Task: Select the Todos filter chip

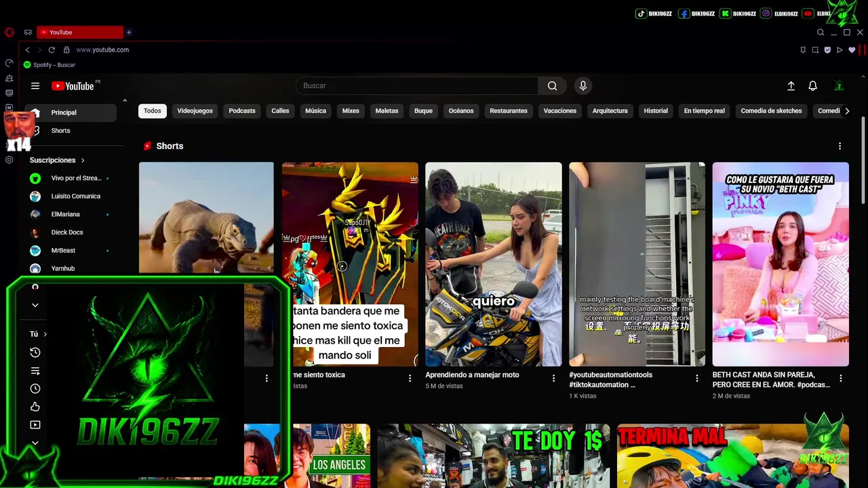Action: (153, 111)
